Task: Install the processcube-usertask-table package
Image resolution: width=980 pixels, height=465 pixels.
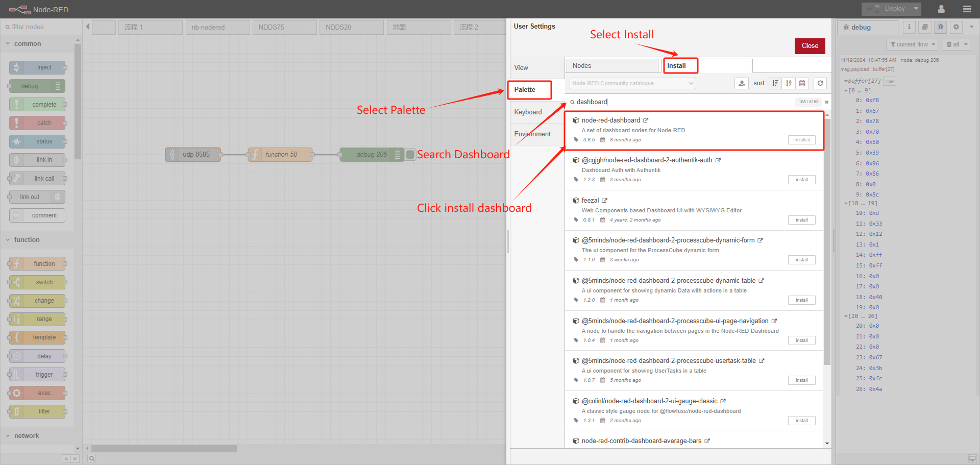Action: coord(801,380)
